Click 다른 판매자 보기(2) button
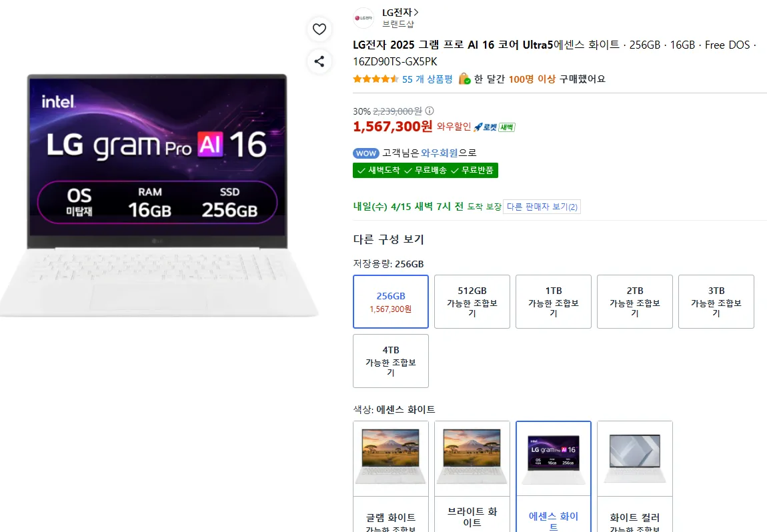Screen dimensions: 767x532 click(x=542, y=207)
